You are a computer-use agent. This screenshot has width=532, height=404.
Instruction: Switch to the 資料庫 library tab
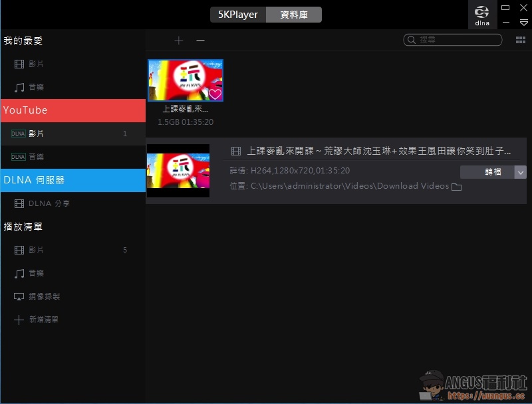pos(294,15)
